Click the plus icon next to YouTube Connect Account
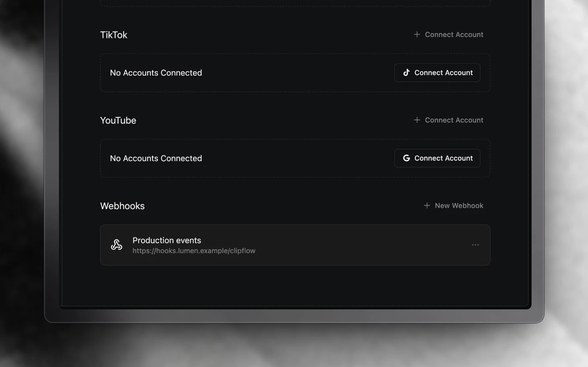Viewport: 588px width, 367px height. [417, 120]
